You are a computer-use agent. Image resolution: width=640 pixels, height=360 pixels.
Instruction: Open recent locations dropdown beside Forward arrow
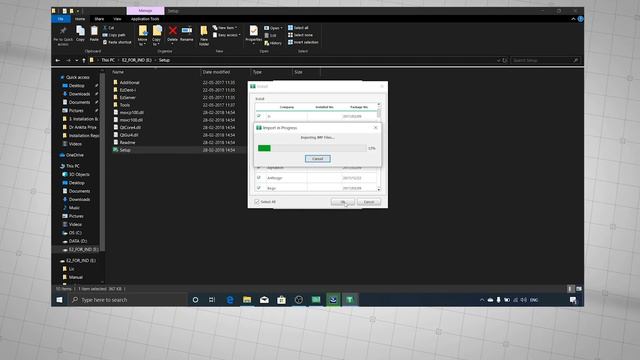point(76,60)
